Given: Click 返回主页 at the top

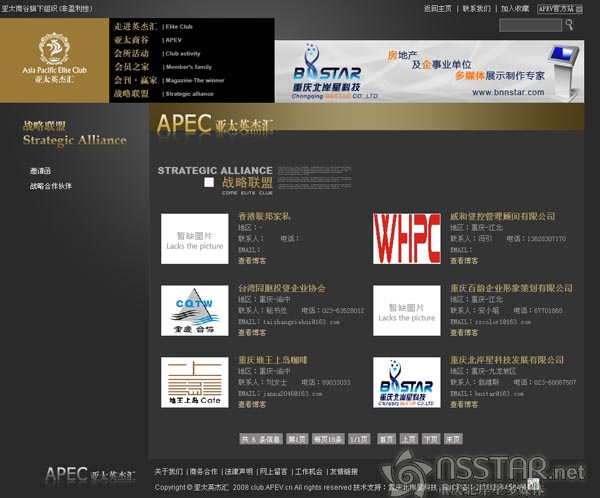Looking at the screenshot, I should click(438, 8).
